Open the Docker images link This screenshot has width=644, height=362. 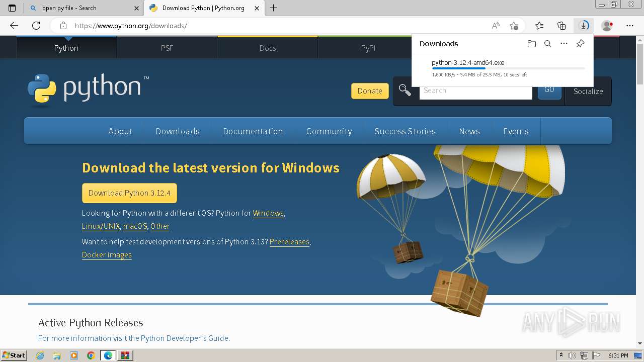point(107,255)
